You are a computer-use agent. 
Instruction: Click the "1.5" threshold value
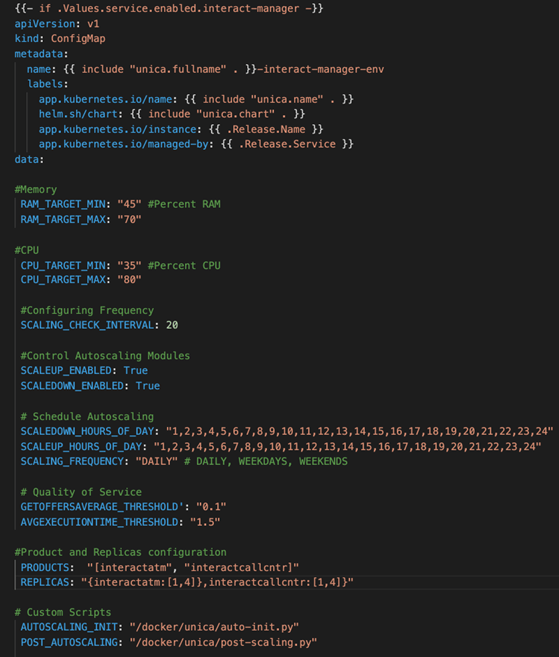(205, 522)
